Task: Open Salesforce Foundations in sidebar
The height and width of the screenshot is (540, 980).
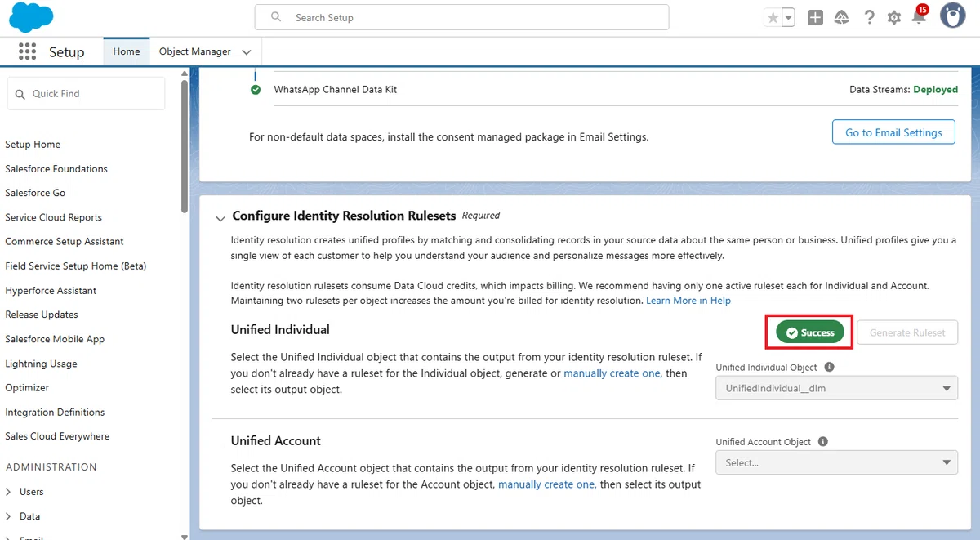Action: click(x=56, y=169)
